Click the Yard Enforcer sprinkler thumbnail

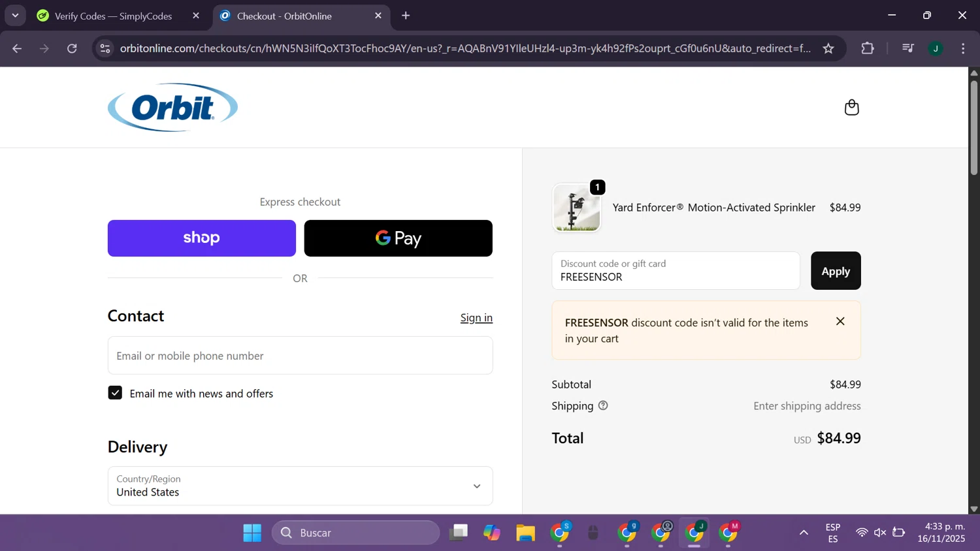(x=576, y=208)
